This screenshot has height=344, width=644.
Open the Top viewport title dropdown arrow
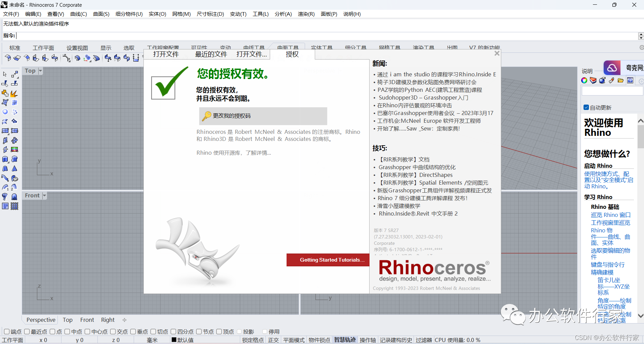click(40, 71)
